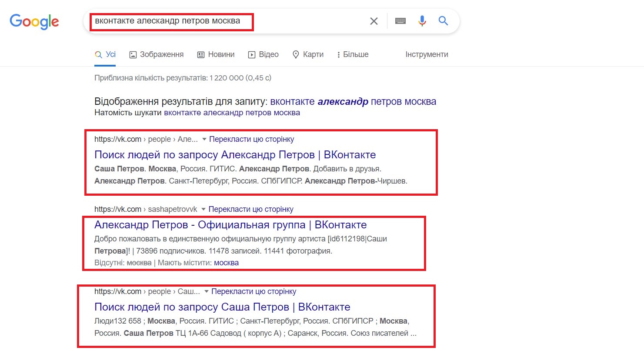Image resolution: width=644 pixels, height=351 pixels.
Task: Open the Інструменти tools option
Action: tap(427, 54)
